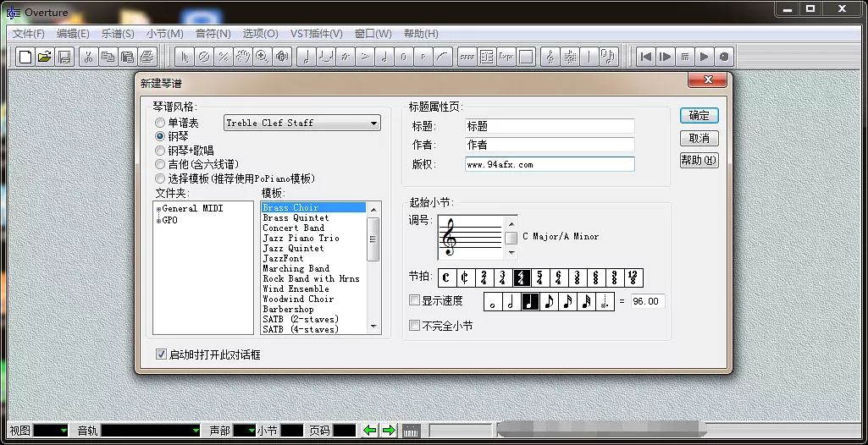
Task: Select the hand grab tool icon
Action: [242, 57]
